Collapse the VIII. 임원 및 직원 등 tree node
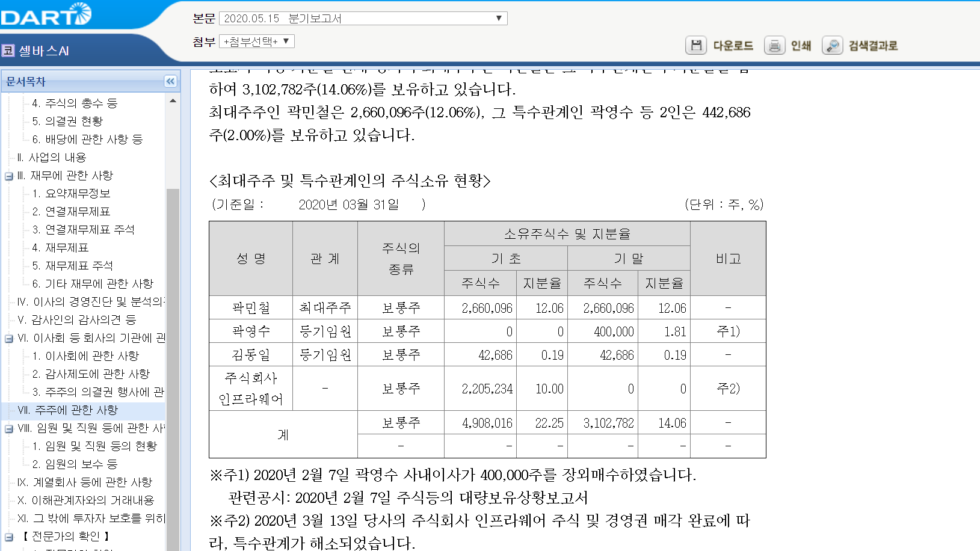Image resolution: width=980 pixels, height=551 pixels. pos(9,429)
